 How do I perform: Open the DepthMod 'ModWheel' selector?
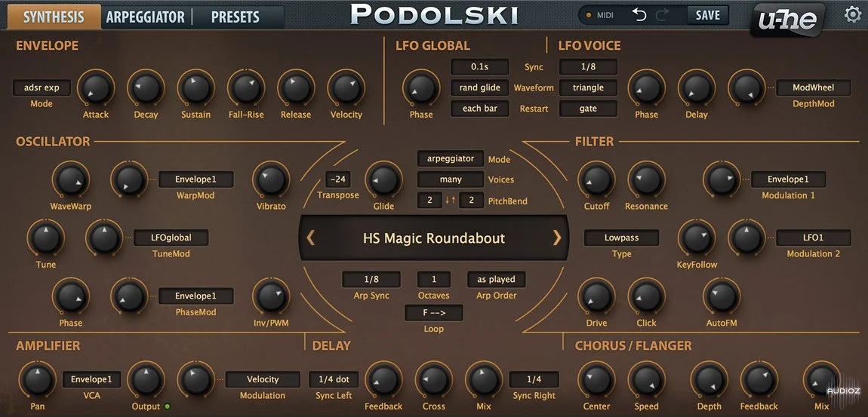[813, 87]
